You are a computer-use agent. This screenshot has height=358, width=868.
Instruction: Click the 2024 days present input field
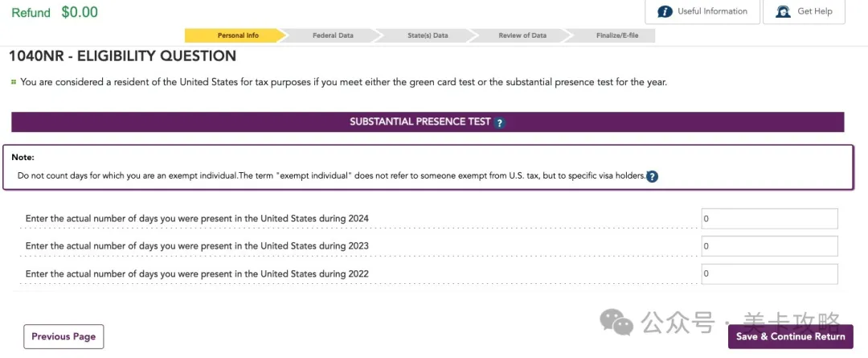point(768,219)
